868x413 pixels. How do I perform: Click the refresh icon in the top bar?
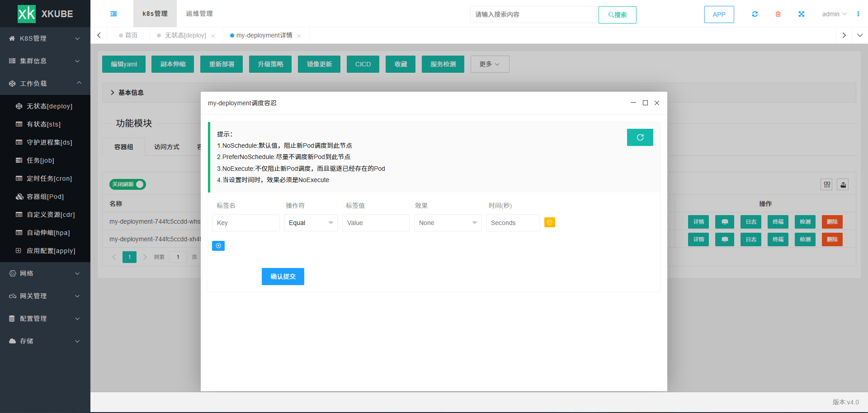(x=755, y=14)
